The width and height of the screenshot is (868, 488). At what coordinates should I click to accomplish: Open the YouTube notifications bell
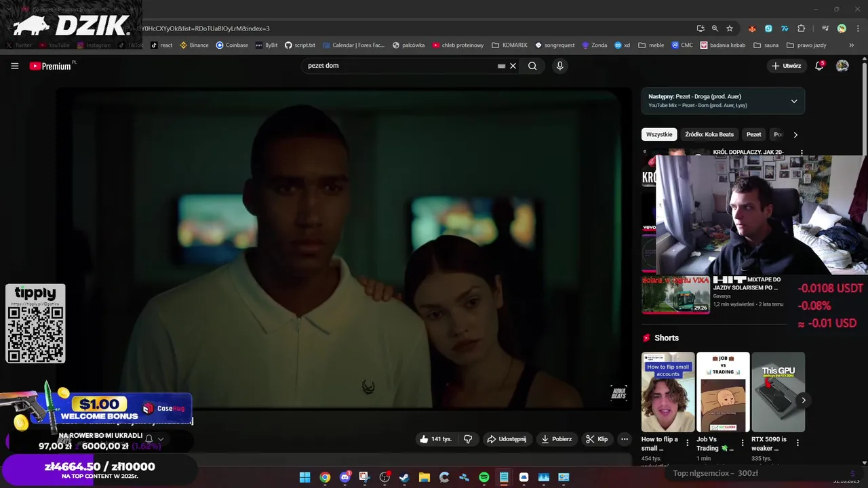click(819, 66)
